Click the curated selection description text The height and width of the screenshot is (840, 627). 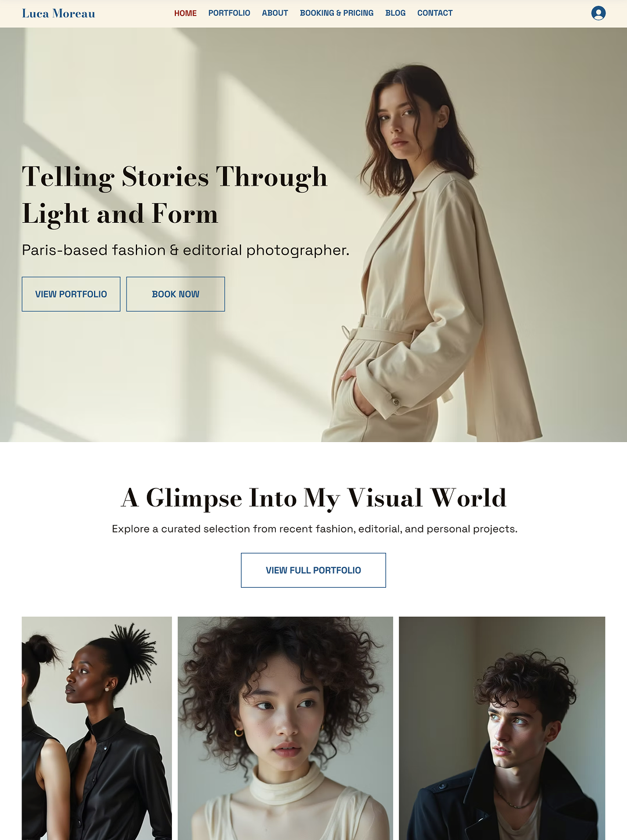[315, 529]
